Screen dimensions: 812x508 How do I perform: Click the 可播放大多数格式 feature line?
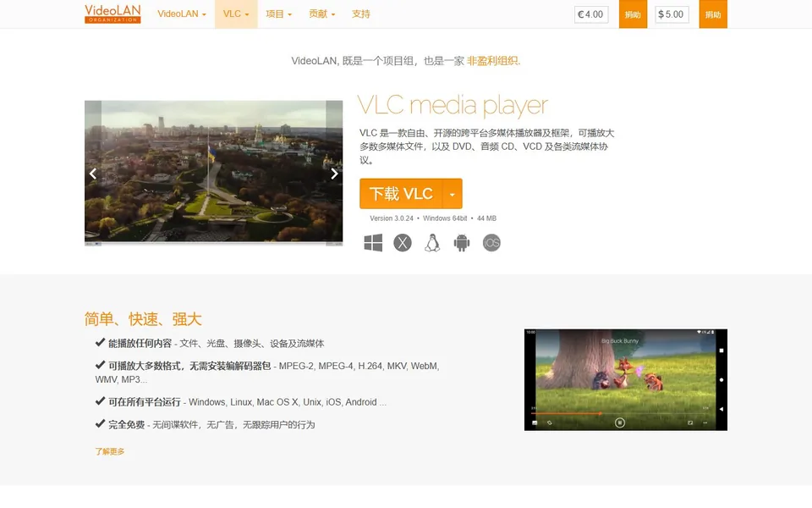(x=267, y=373)
